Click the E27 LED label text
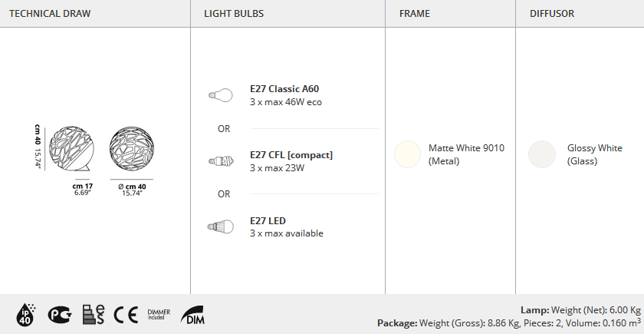 (268, 221)
